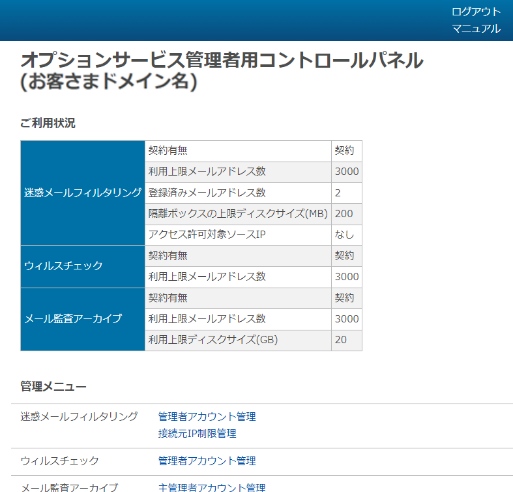The image size is (513, 492).
Task: Click the 契約 status in 迷惑メールフィルタリング group
Action: (x=347, y=151)
